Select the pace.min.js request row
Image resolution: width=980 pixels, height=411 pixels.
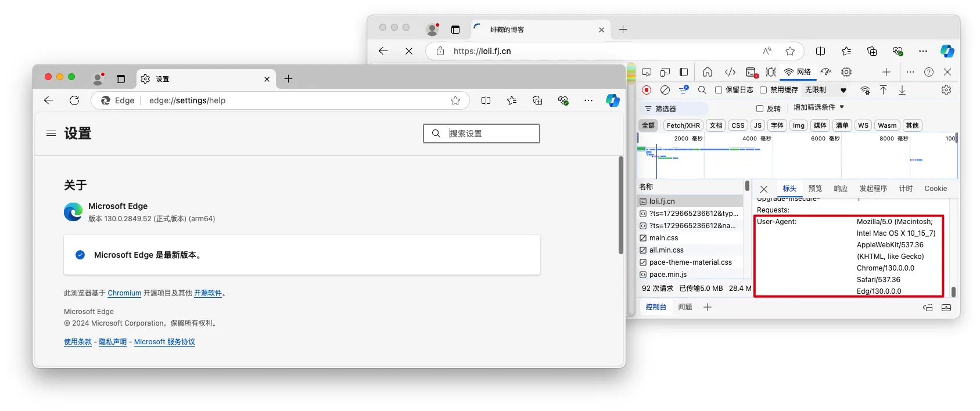coord(690,275)
